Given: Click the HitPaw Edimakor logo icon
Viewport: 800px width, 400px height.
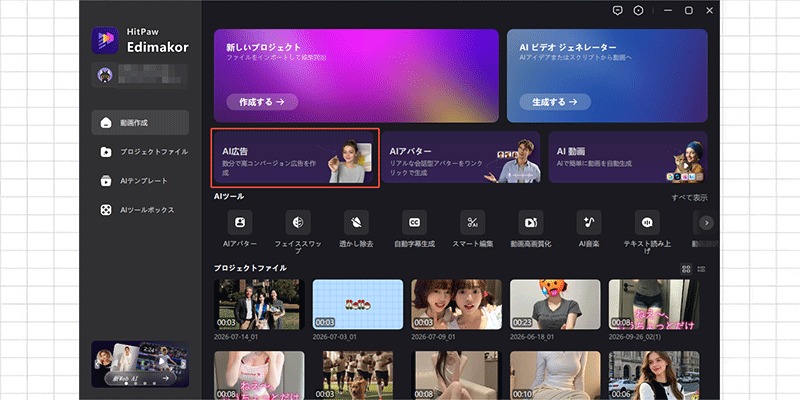Looking at the screenshot, I should coord(105,40).
